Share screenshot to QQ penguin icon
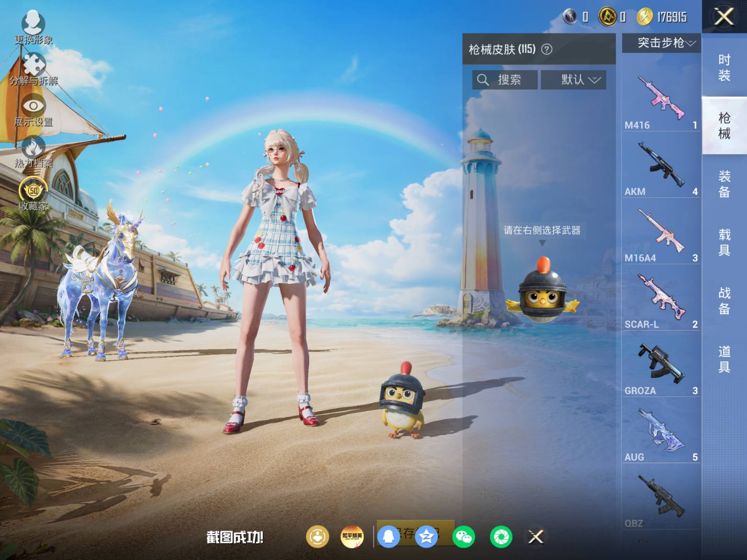The height and width of the screenshot is (560, 747). point(389,537)
